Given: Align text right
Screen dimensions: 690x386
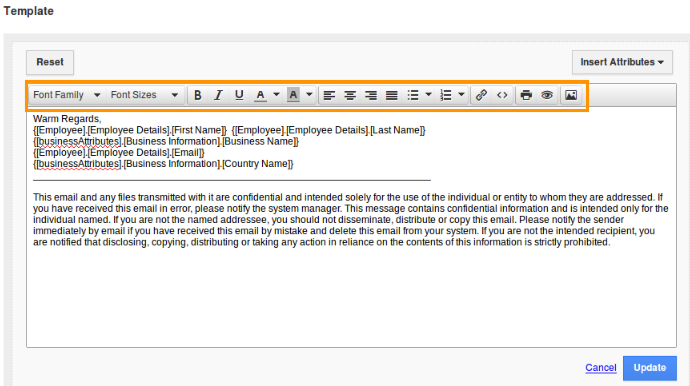Looking at the screenshot, I should click(371, 95).
